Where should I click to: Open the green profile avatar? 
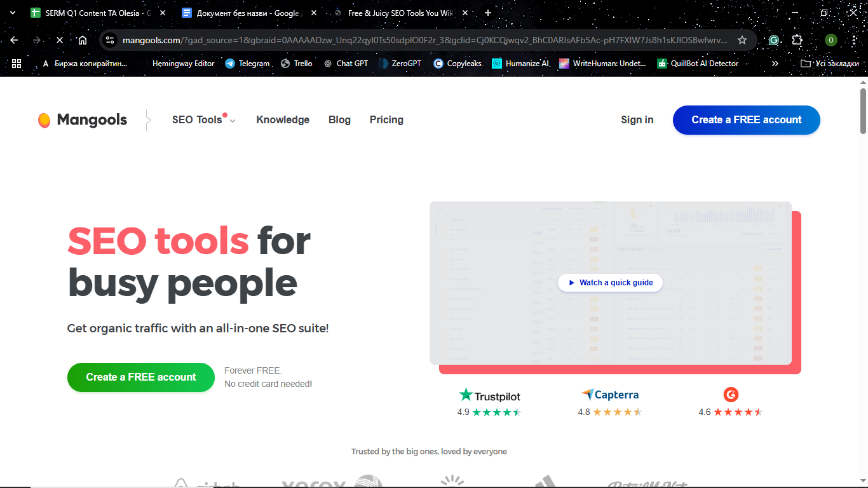click(831, 40)
